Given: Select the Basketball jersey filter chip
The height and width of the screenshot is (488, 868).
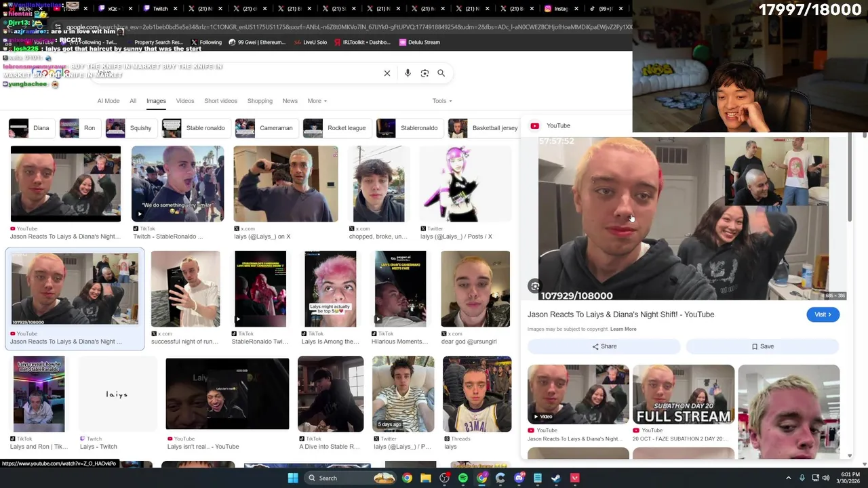Looking at the screenshot, I should (483, 128).
